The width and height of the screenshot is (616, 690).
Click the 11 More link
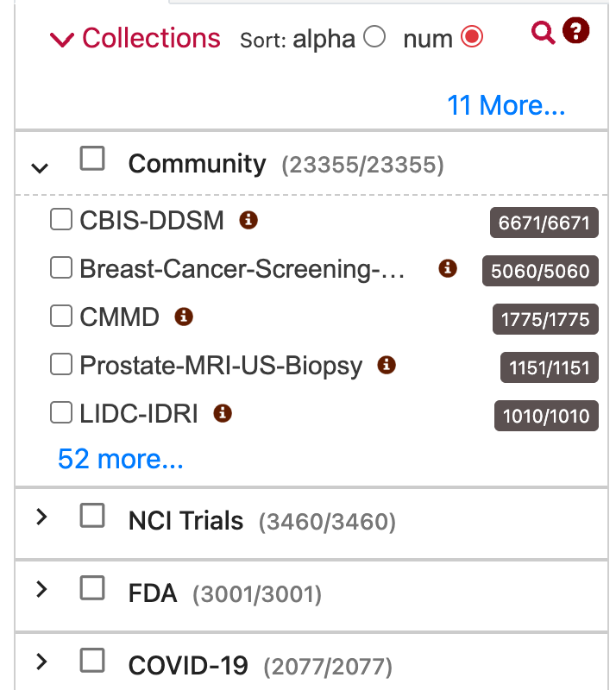[506, 105]
